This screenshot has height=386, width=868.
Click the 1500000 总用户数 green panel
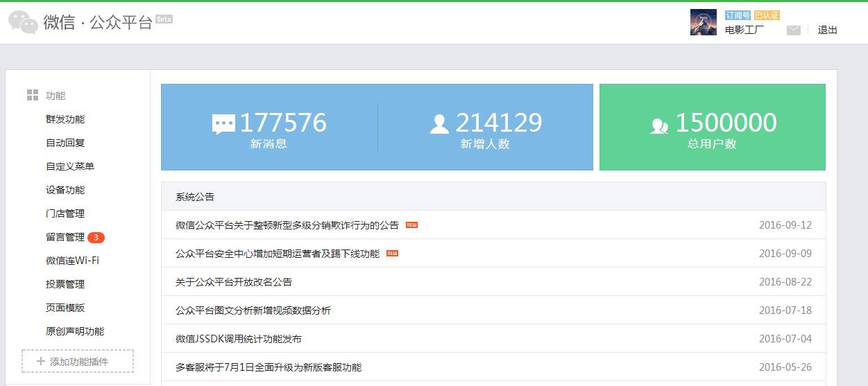(712, 128)
